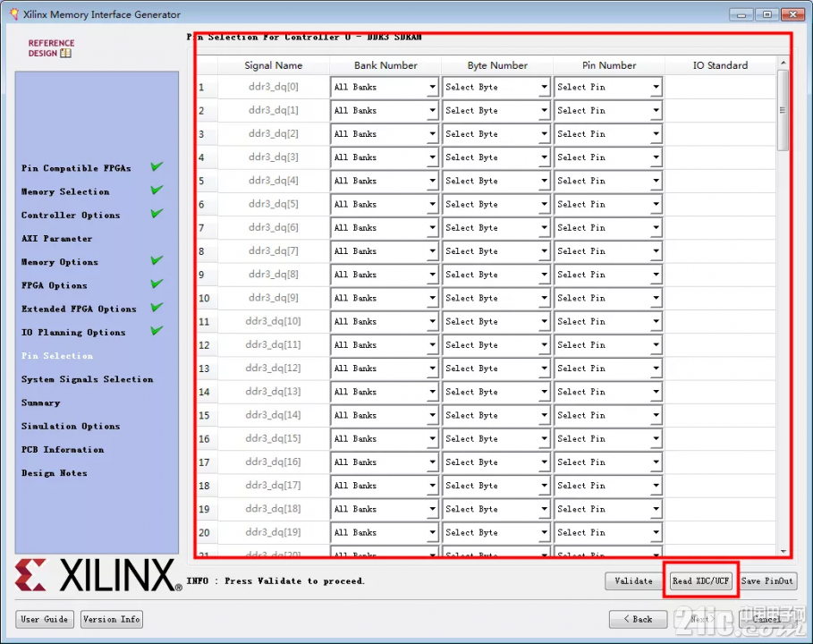Viewport: 813px width, 644px height.
Task: Click the Save PinOut button
Action: click(x=767, y=580)
